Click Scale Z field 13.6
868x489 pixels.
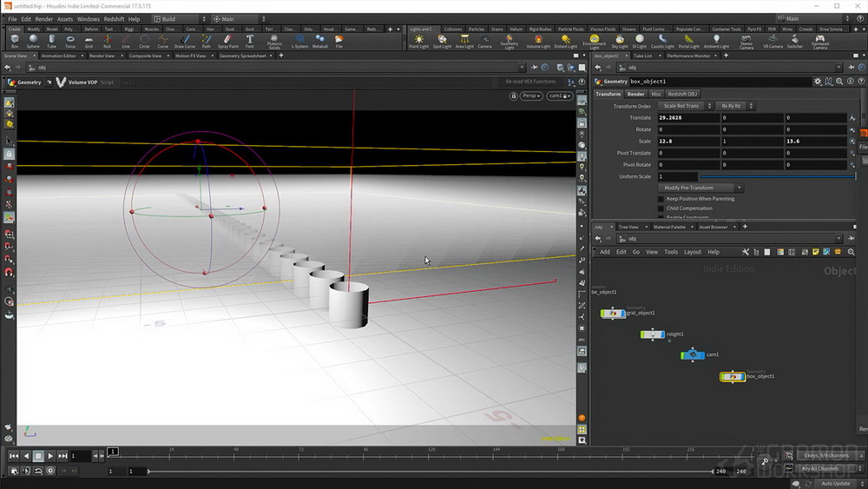pos(816,142)
